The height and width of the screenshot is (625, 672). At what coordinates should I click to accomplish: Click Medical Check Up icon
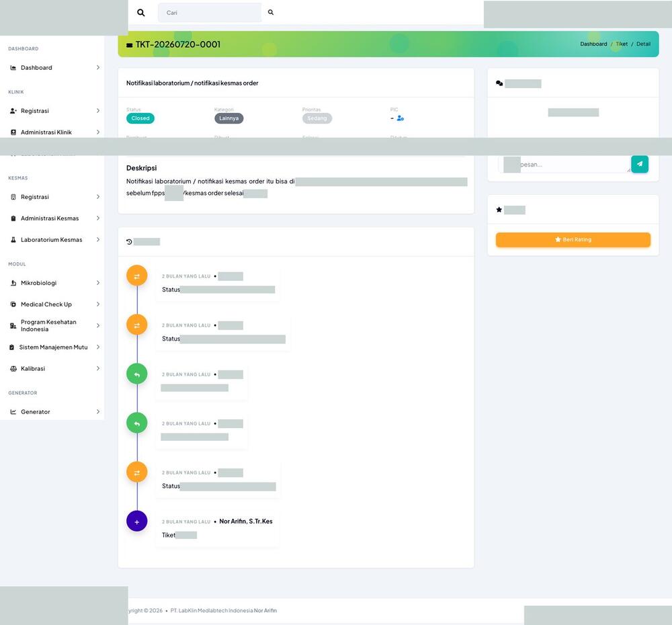pyautogui.click(x=13, y=304)
